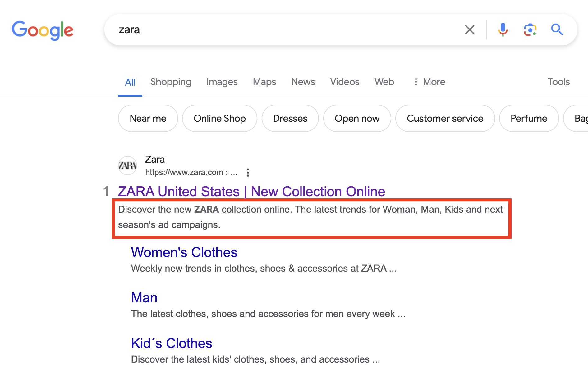Apply the Dresses filter chip
Screen dimensions: 588x375
(290, 118)
